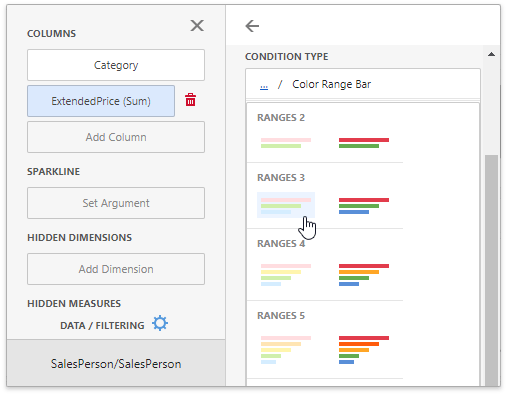
Task: Click the Ranges 4 heading
Action: [281, 244]
